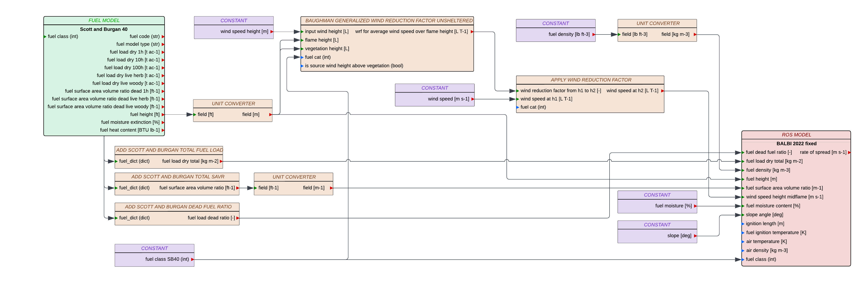868x283 pixels.
Task: Click 'ignition length [m]' input
Action: pos(765,224)
